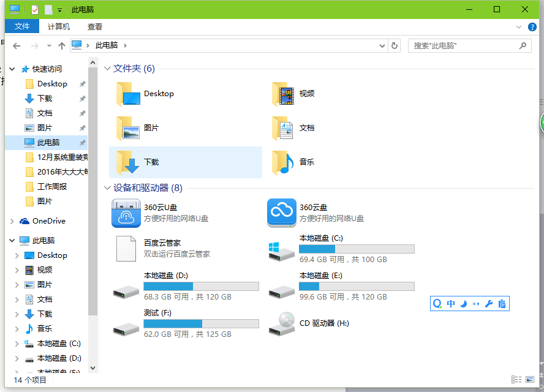The width and height of the screenshot is (544, 392).
Task: Open the 本地磁盘 (C:) drive icon
Action: click(x=281, y=251)
